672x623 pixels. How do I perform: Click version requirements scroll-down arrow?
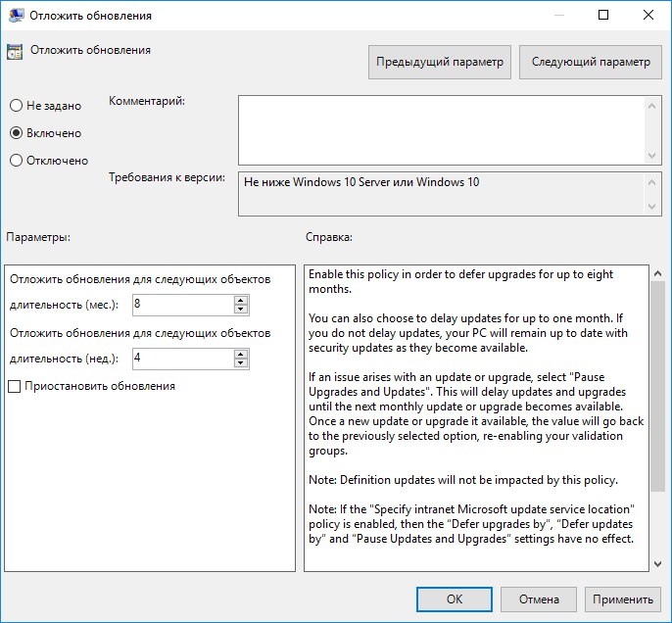point(651,207)
